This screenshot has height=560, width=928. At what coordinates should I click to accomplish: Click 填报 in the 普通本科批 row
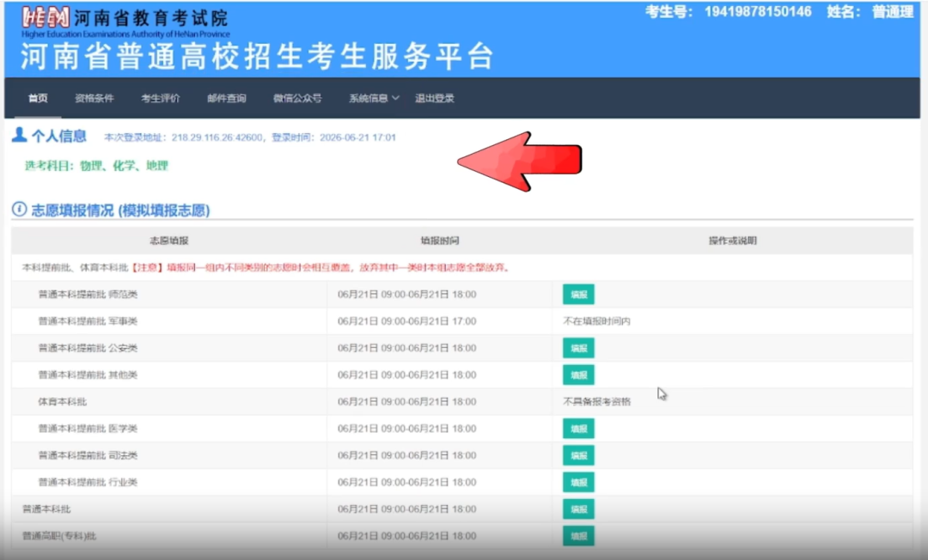(578, 509)
